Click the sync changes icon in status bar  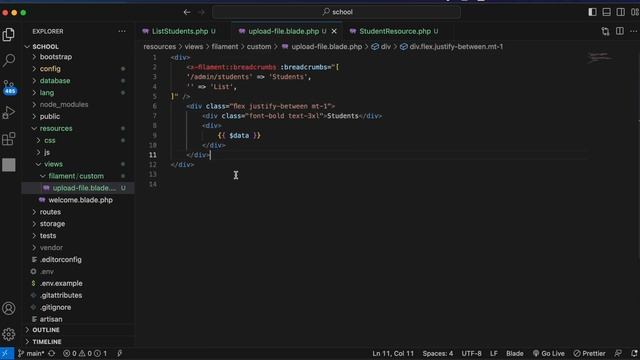(x=52, y=353)
